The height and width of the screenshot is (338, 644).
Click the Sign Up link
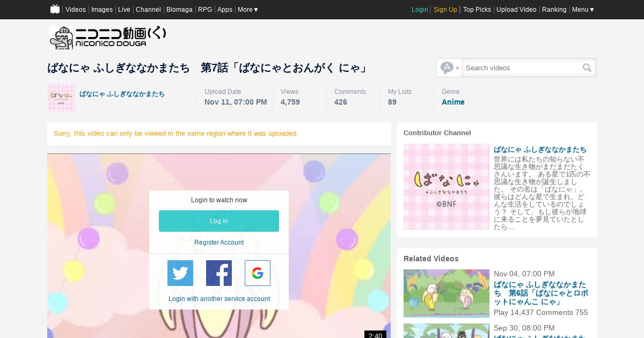[445, 10]
